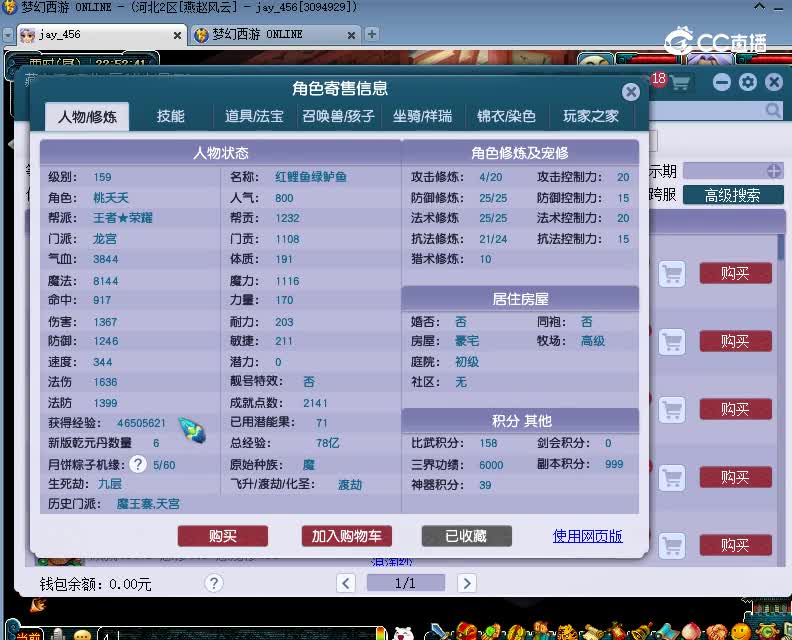Click the blue gem icon beside 获得经验
The image size is (792, 640).
192,430
